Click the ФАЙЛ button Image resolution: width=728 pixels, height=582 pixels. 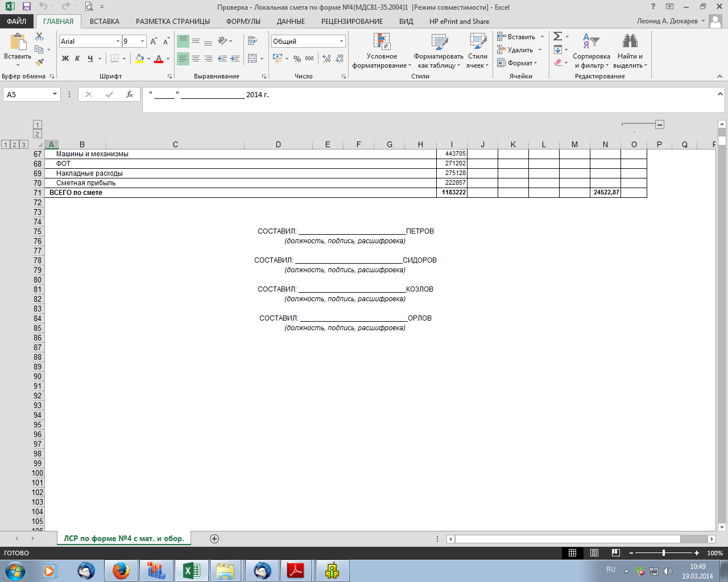16,22
